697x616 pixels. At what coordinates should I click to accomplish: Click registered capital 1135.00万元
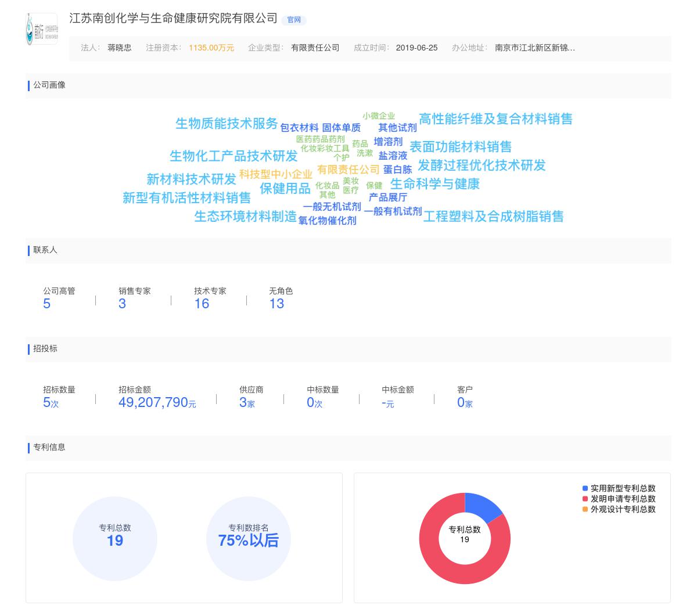[x=211, y=48]
